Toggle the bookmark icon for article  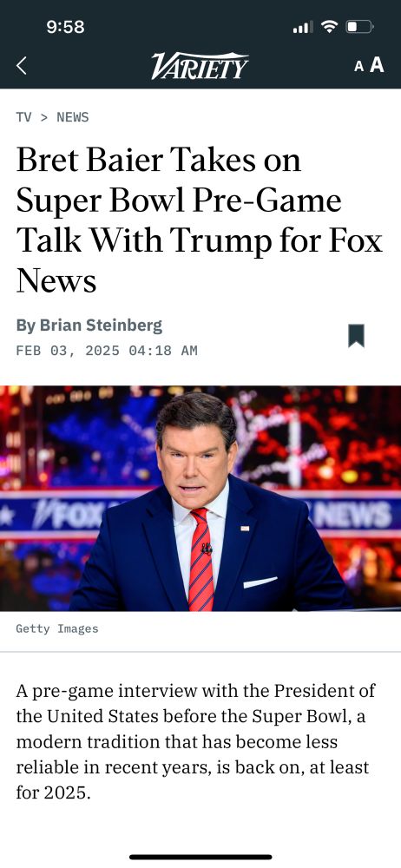point(356,335)
